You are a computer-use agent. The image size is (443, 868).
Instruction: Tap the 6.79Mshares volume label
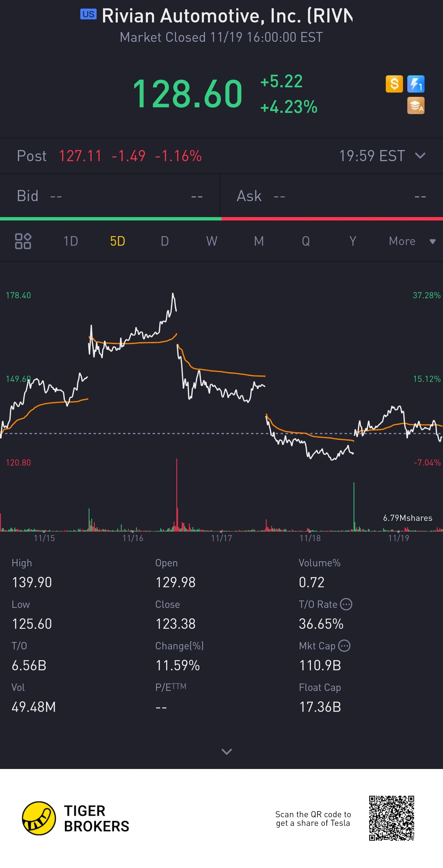(x=408, y=518)
